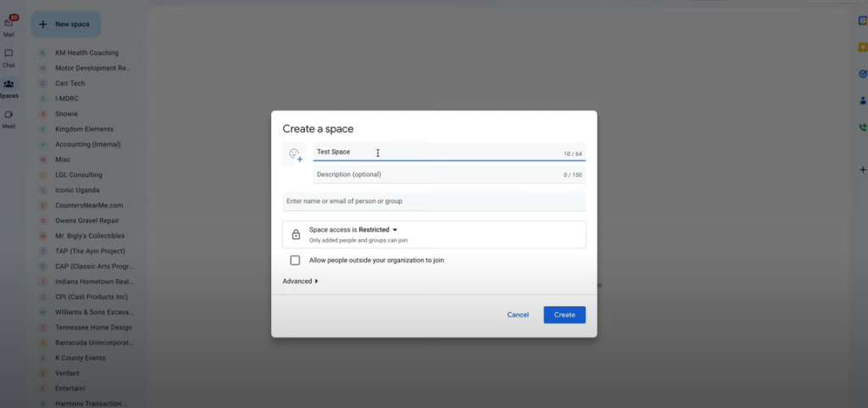Open the KM Health Coaching space

[86, 53]
